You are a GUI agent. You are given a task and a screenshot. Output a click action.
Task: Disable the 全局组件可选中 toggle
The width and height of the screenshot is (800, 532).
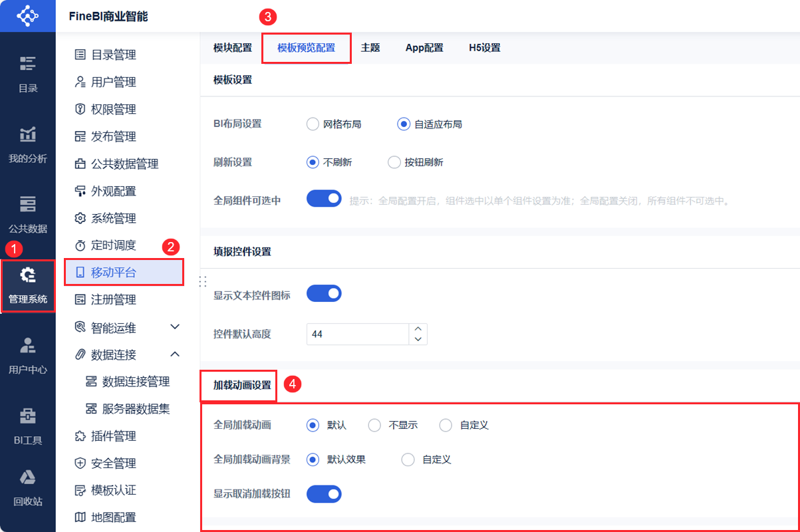(324, 198)
